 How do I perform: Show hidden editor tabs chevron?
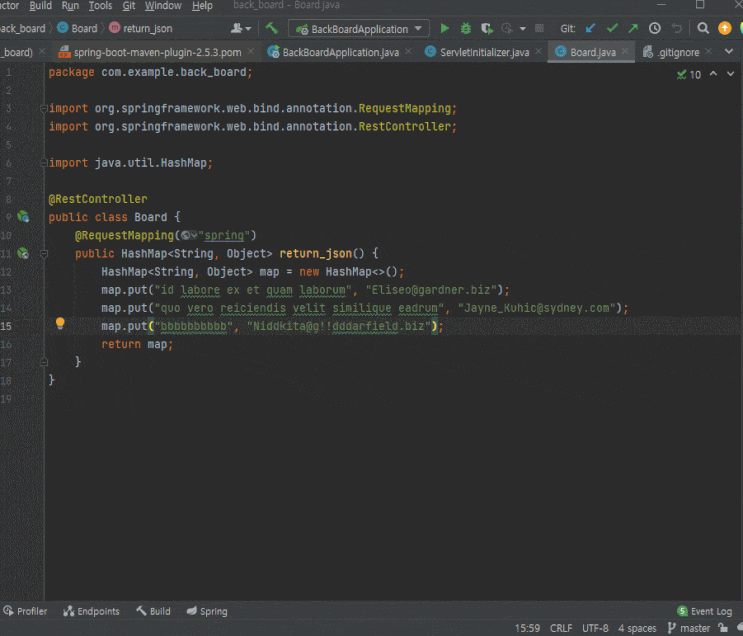pyautogui.click(x=729, y=51)
